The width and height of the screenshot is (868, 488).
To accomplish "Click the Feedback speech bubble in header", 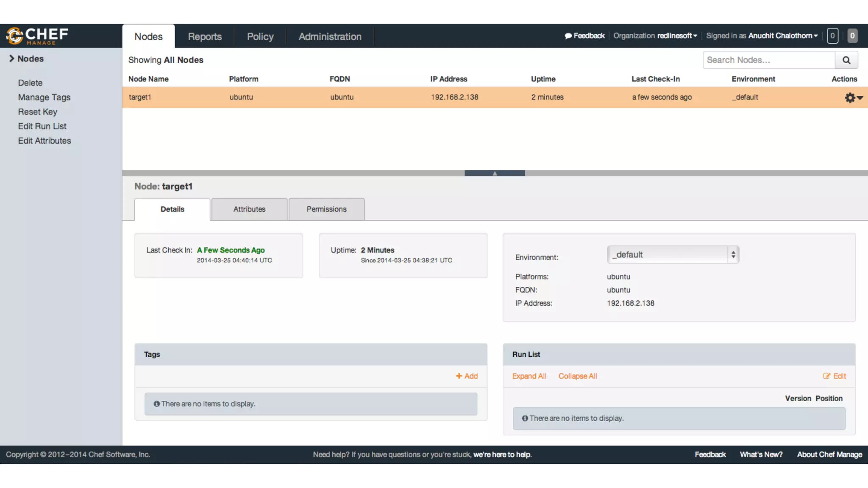I will click(584, 36).
